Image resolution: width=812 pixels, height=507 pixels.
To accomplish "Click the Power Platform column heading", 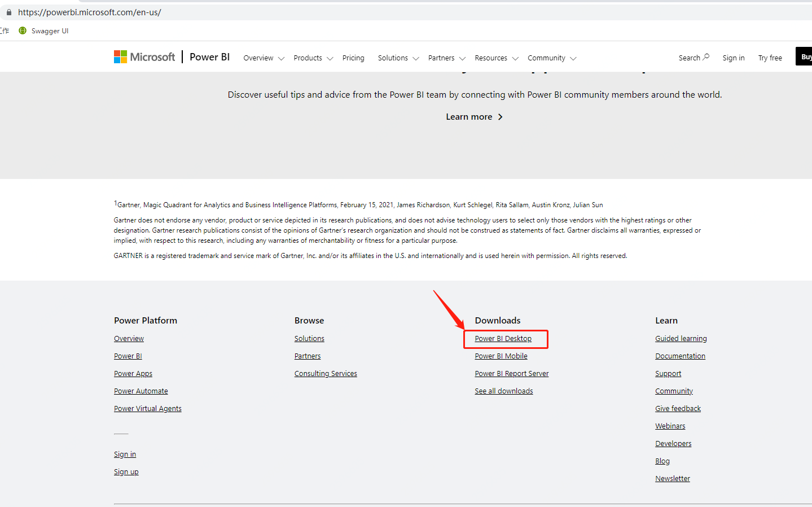I will coord(146,321).
